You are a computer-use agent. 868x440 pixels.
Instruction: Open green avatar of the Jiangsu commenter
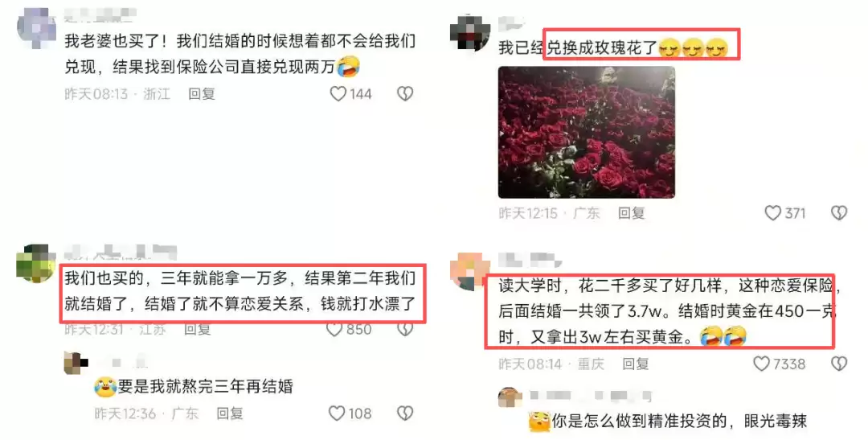click(x=36, y=261)
